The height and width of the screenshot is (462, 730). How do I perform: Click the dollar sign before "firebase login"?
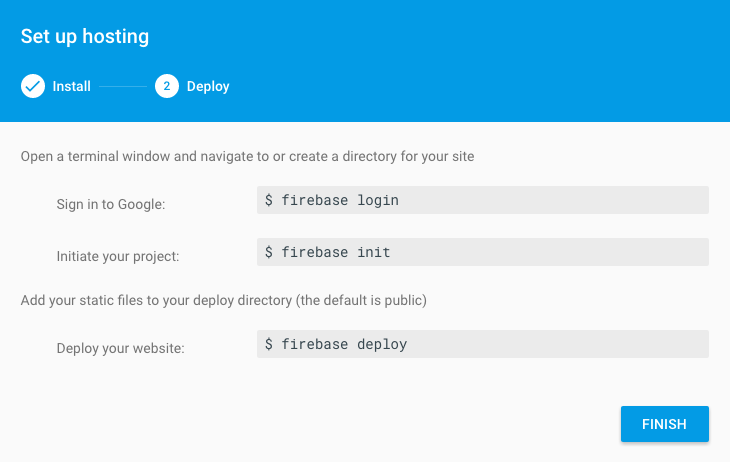(269, 200)
